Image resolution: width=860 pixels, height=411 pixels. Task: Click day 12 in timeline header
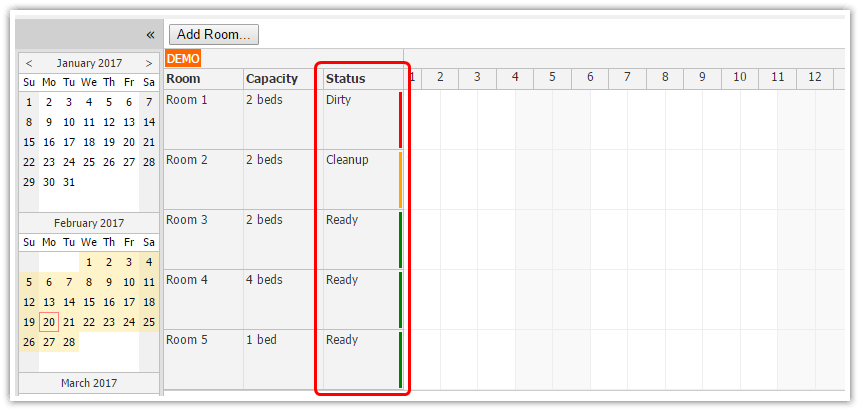[815, 77]
